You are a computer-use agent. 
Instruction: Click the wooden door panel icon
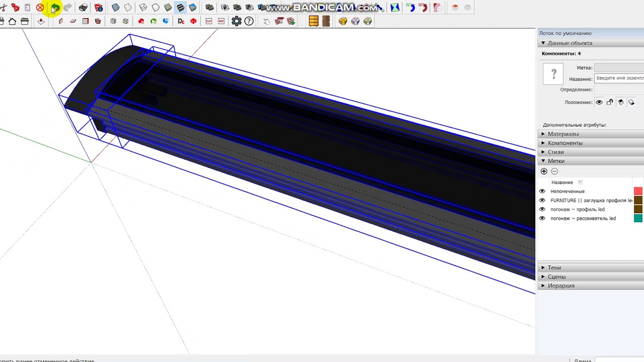pos(326,21)
